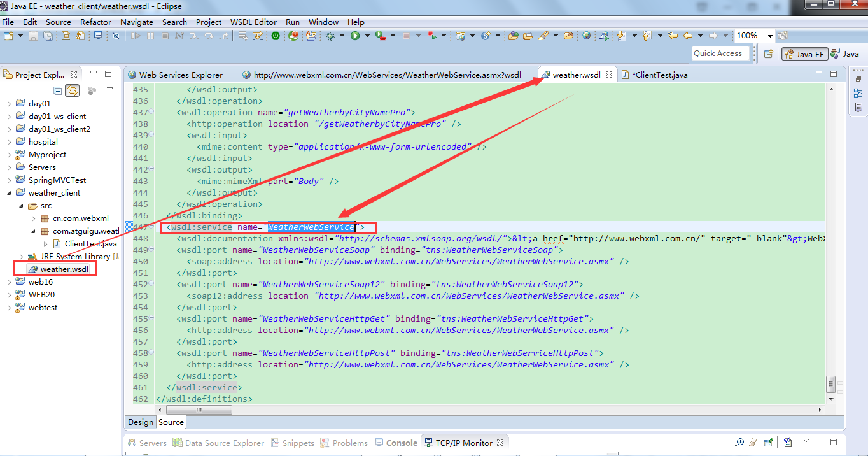Click the green Run button icon
This screenshot has width=868, height=456.
pos(355,36)
